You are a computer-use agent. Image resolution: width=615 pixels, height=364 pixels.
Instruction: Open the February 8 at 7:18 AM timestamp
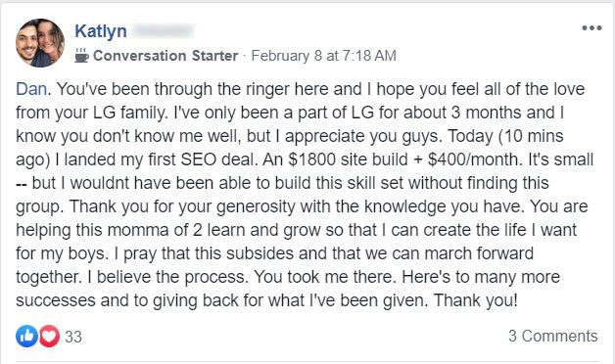point(323,56)
